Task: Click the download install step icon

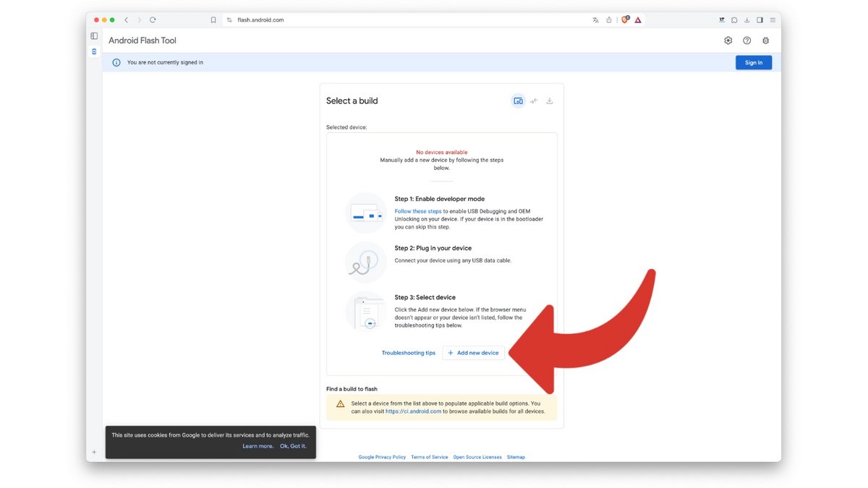Action: 550,101
